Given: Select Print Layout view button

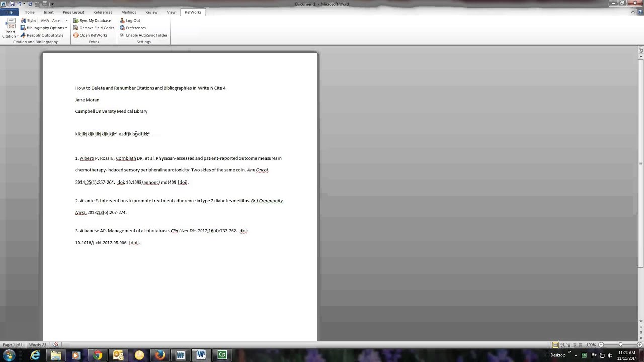Looking at the screenshot, I should pos(555,345).
